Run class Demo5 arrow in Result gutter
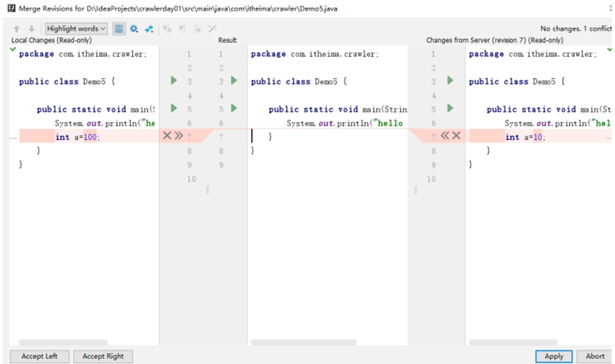Viewport: 615px width, 364px height. tap(234, 81)
